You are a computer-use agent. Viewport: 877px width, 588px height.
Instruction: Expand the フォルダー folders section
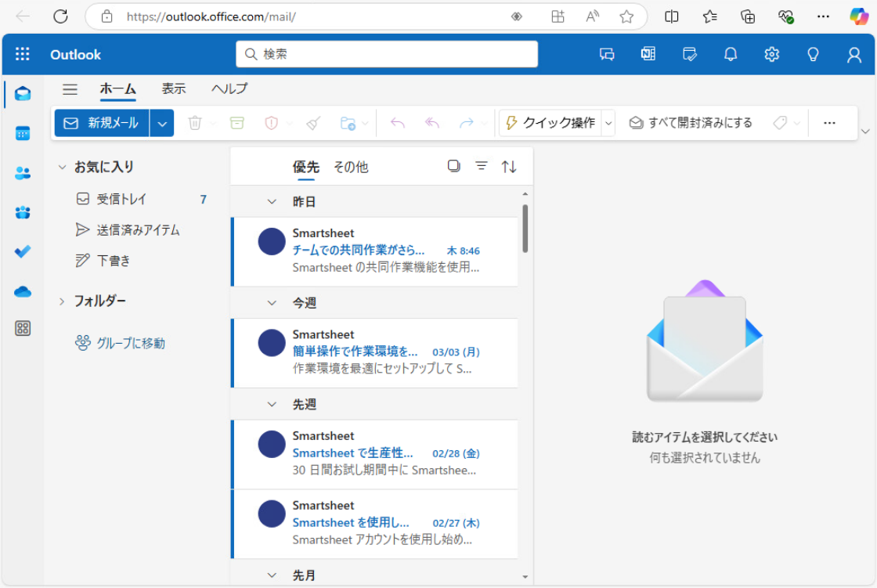pyautogui.click(x=62, y=301)
